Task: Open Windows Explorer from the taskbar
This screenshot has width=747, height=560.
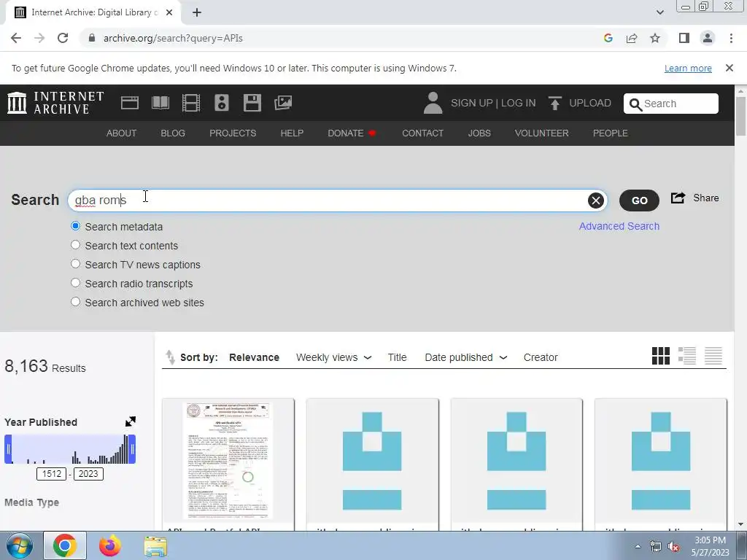Action: 155,546
